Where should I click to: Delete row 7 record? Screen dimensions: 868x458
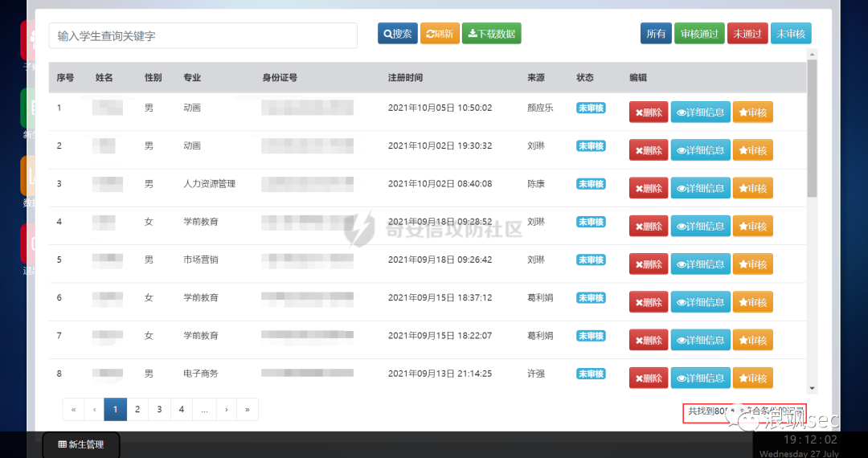[x=649, y=340]
